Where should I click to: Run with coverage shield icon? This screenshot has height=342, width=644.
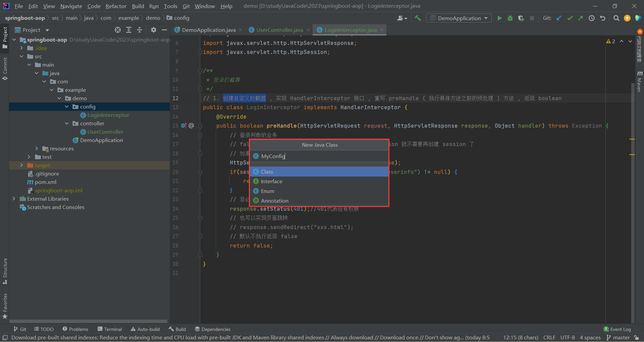(521, 18)
